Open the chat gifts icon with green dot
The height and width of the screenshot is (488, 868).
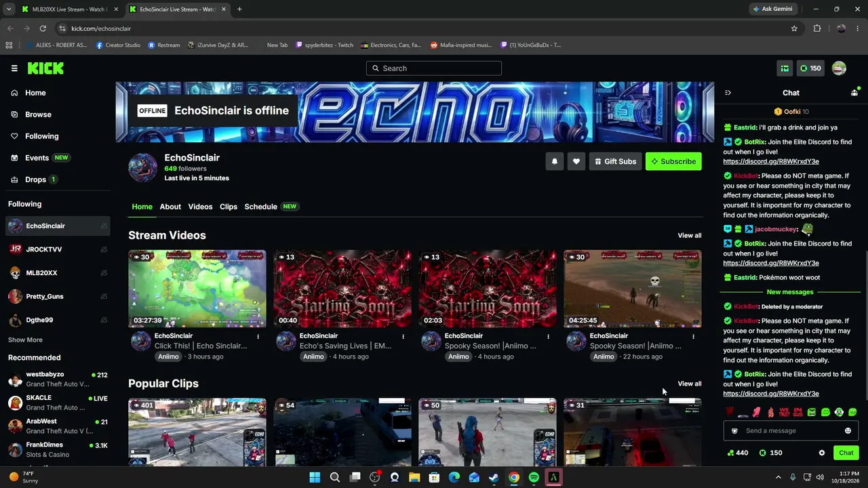pyautogui.click(x=854, y=93)
